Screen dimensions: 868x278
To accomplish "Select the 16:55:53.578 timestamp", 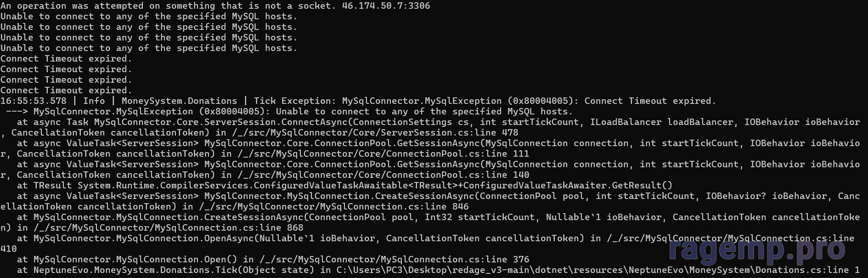I will 34,101.
